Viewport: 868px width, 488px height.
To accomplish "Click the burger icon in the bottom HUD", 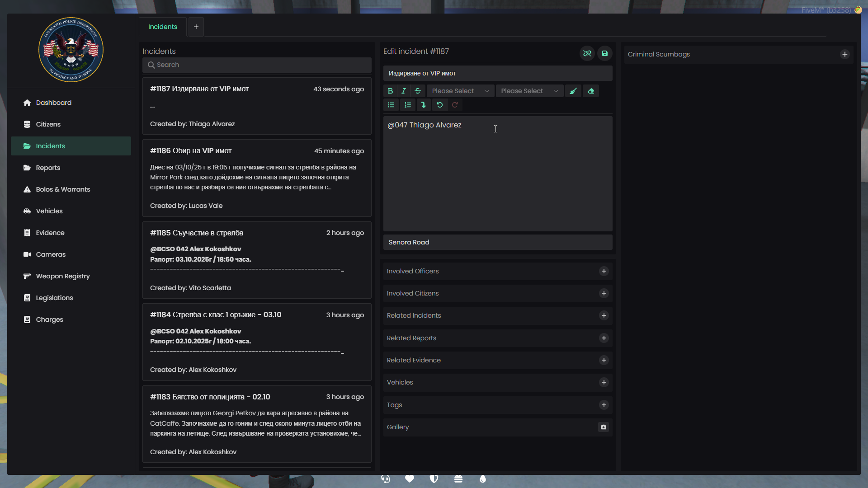I will coord(458,479).
